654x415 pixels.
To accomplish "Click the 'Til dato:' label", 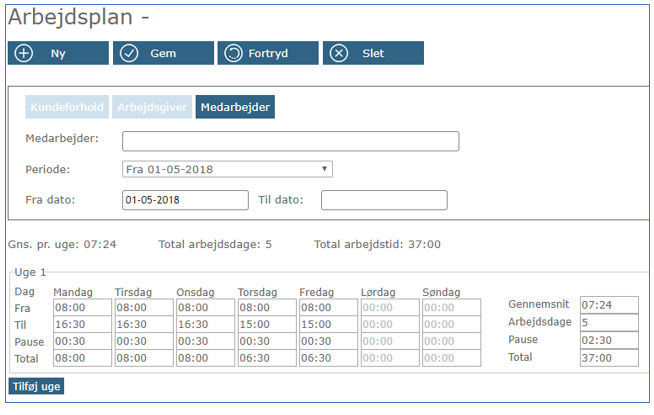I will (x=281, y=200).
